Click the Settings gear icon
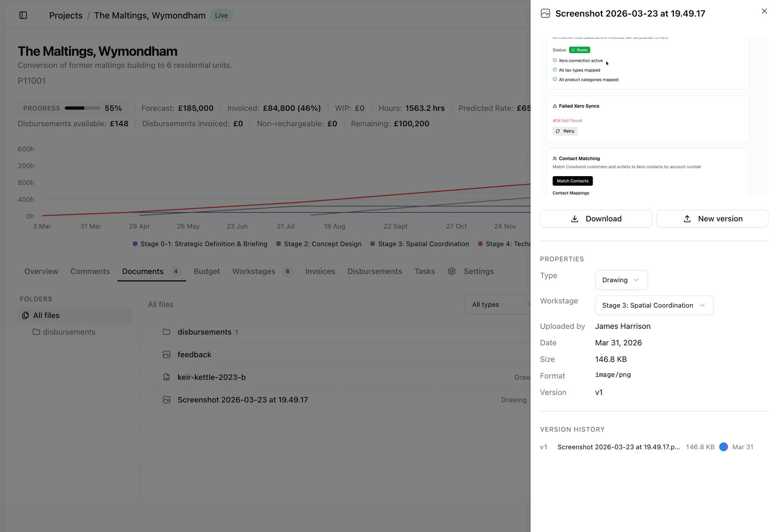Viewport: 776px width, 532px height. click(x=451, y=271)
